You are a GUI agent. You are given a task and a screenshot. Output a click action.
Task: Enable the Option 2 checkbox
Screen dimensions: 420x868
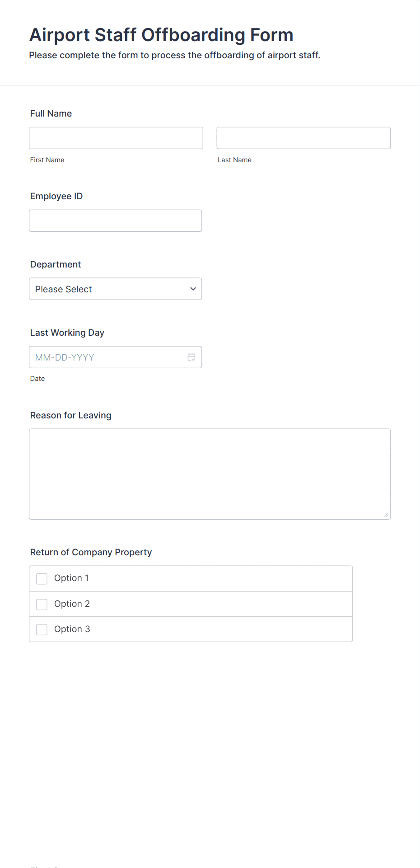click(42, 605)
